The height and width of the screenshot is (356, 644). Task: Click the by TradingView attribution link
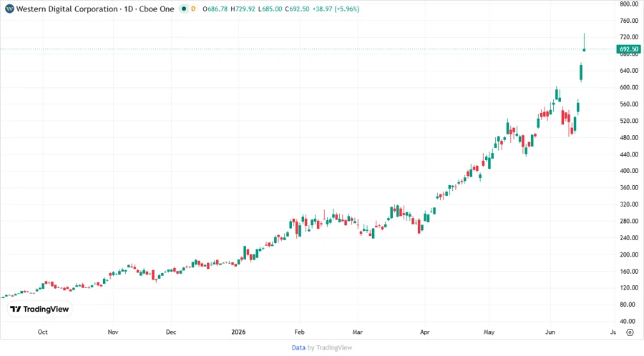(x=330, y=348)
